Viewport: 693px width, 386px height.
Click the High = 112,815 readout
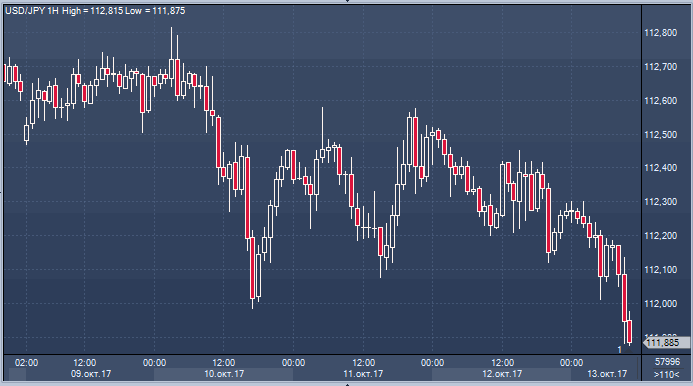click(x=92, y=11)
